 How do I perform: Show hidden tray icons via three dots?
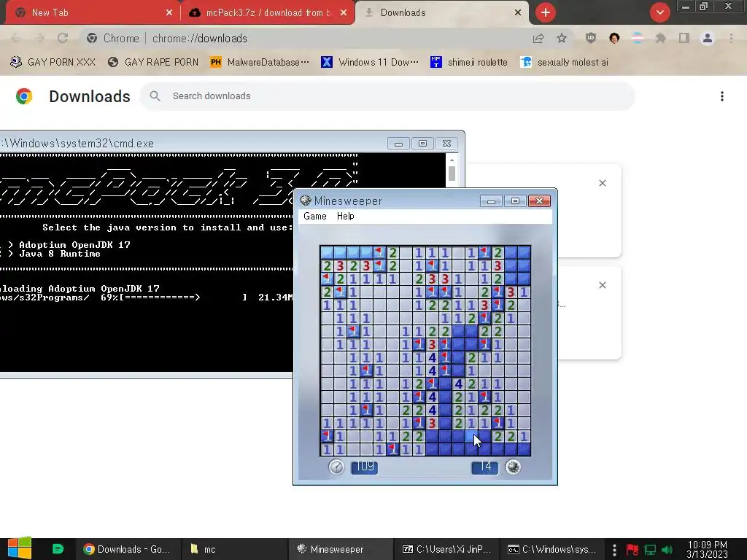coord(614,550)
